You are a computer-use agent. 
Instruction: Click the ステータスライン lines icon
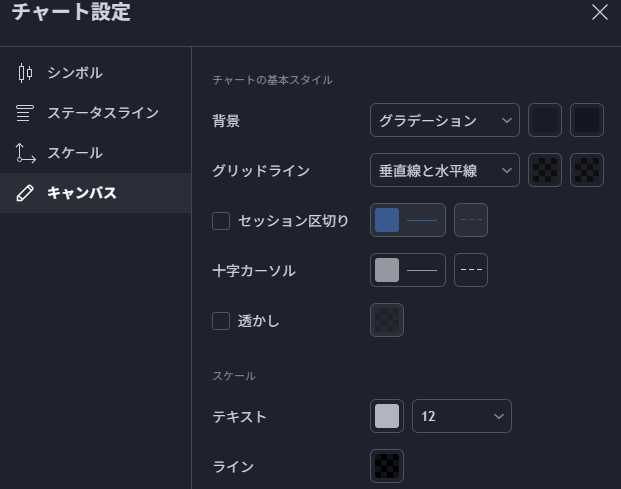pyautogui.click(x=25, y=113)
